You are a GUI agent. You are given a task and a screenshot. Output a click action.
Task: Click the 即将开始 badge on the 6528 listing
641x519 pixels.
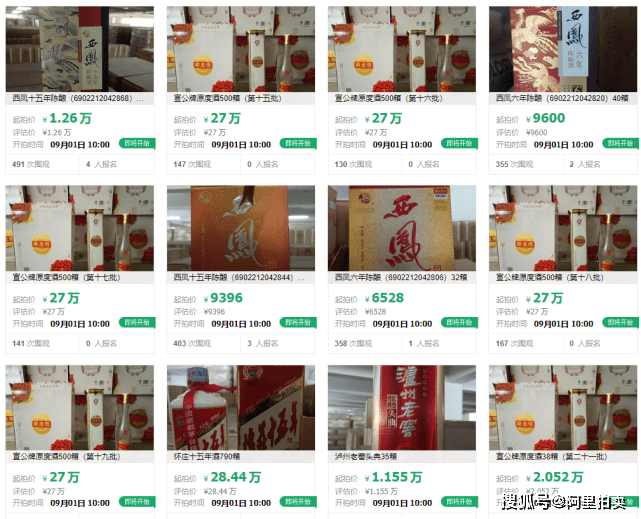pyautogui.click(x=459, y=322)
